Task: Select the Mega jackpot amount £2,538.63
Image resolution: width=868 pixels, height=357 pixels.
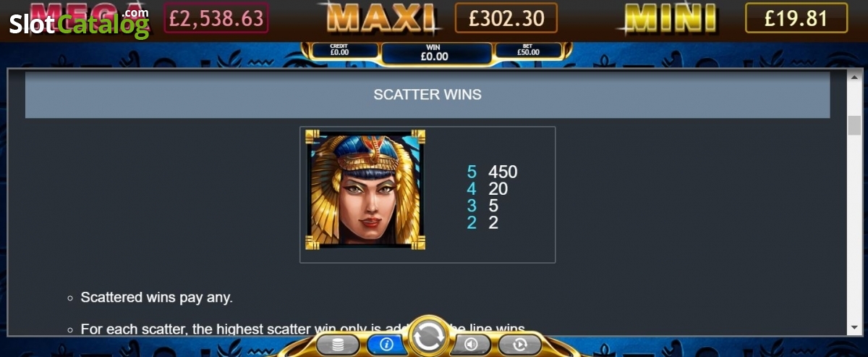Action: (216, 18)
